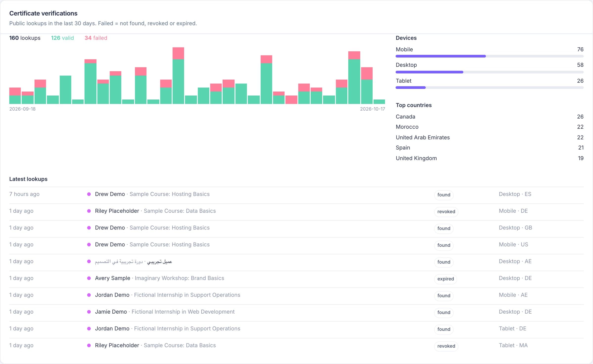Image resolution: width=593 pixels, height=364 pixels.
Task: Click the purple dot in the 7 hours ago row
Action: [x=89, y=194]
